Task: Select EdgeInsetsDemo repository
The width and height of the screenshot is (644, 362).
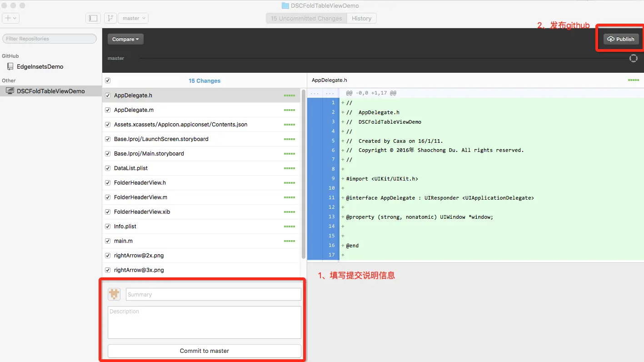Action: 40,66
